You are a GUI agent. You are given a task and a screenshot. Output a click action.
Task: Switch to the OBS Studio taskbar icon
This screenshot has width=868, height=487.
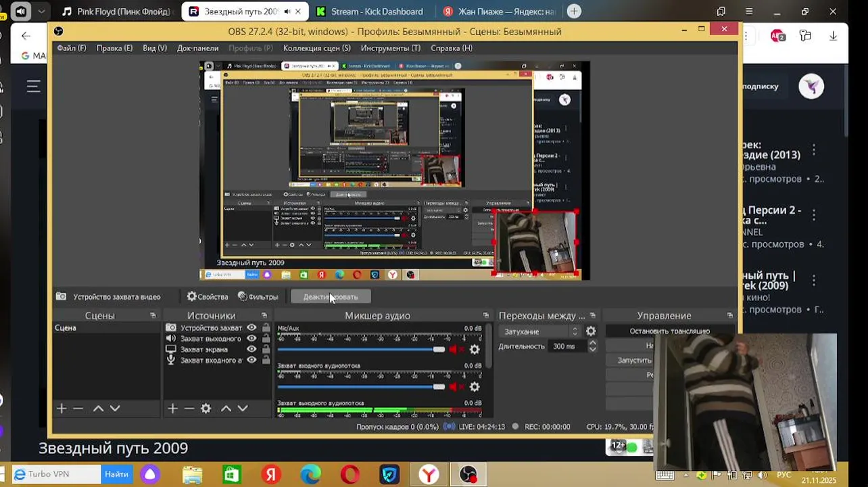point(468,475)
